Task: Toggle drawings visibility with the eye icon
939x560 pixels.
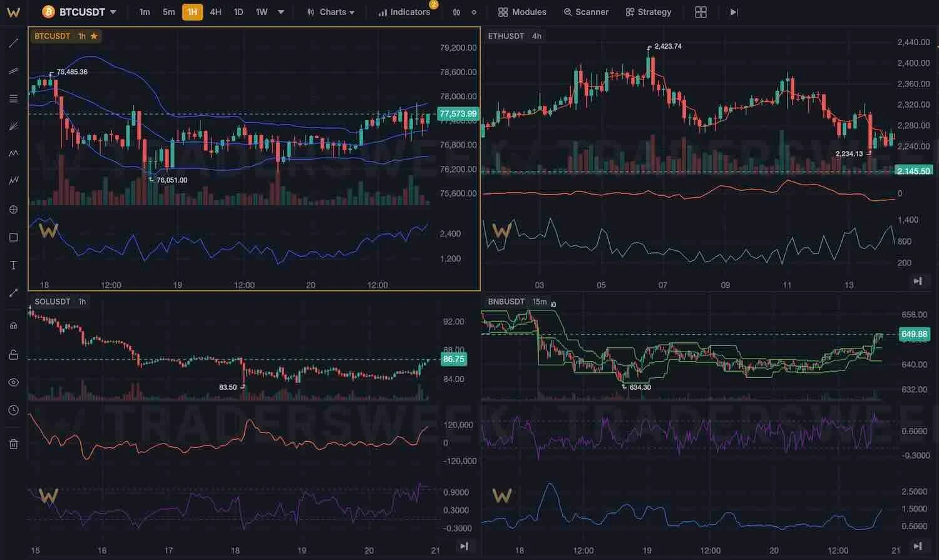Action: 13,382
